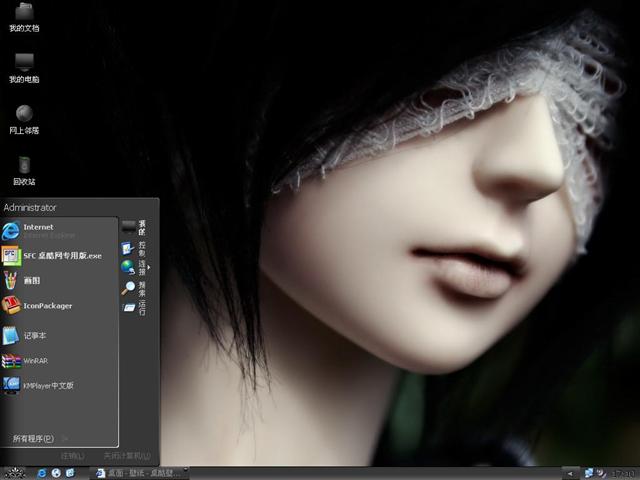Click the 注销 (Log Off) button
640x480 pixels.
coord(72,456)
